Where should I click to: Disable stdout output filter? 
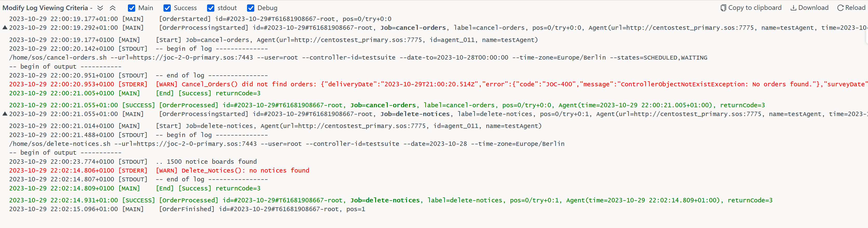click(211, 8)
